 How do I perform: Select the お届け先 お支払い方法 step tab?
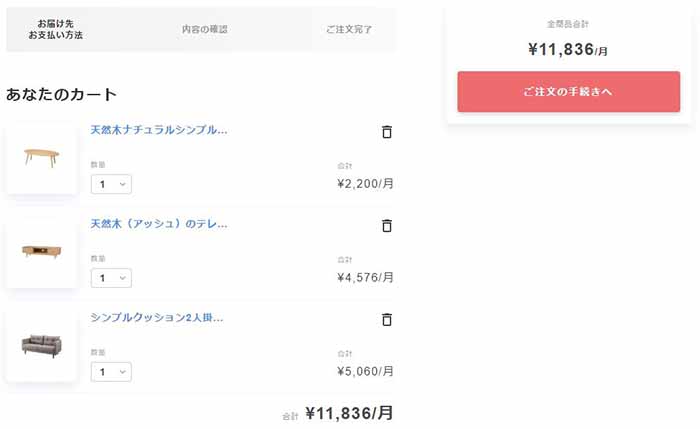tap(56, 29)
